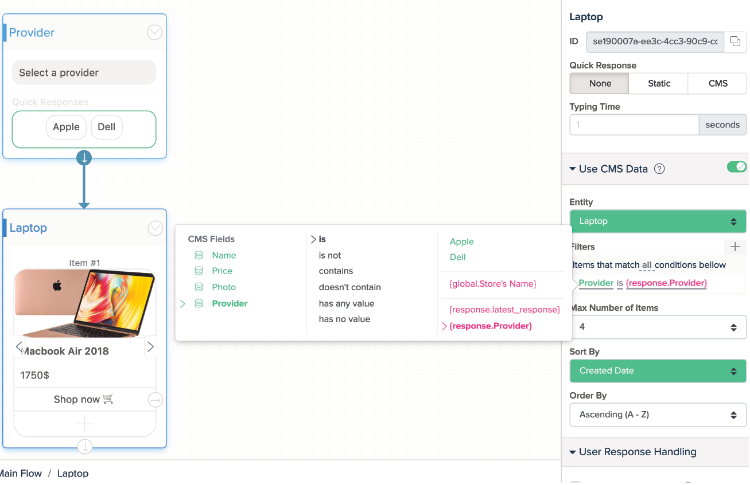
Task: Select the Static quick response option
Action: coord(658,84)
